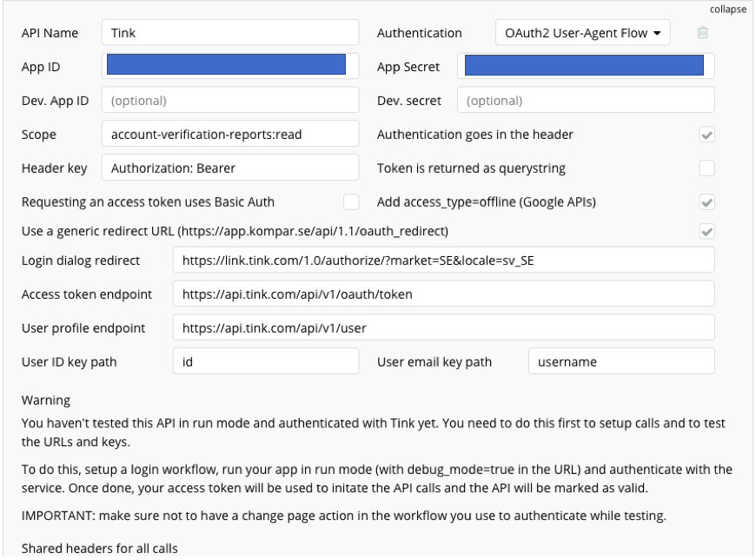Click the IMPORTANT change page action notice
756x560 pixels.
coord(344,516)
